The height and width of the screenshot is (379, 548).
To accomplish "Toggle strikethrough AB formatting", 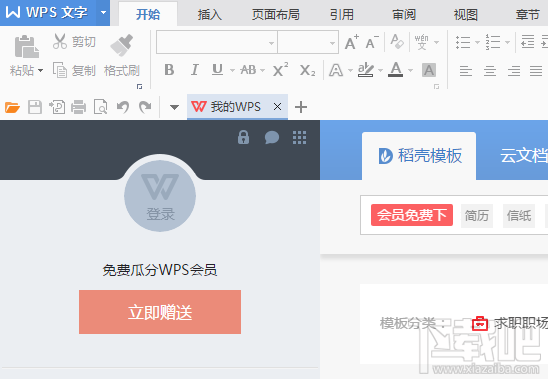I will [248, 70].
